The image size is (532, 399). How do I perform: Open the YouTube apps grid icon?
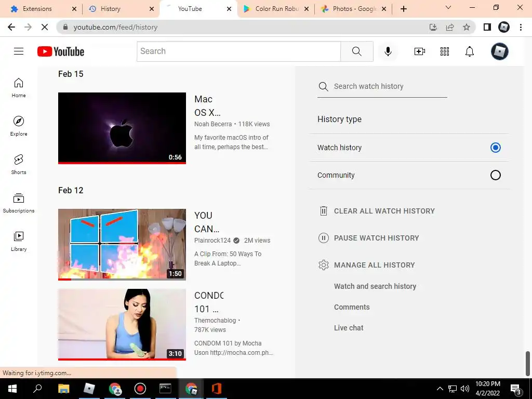pos(445,51)
